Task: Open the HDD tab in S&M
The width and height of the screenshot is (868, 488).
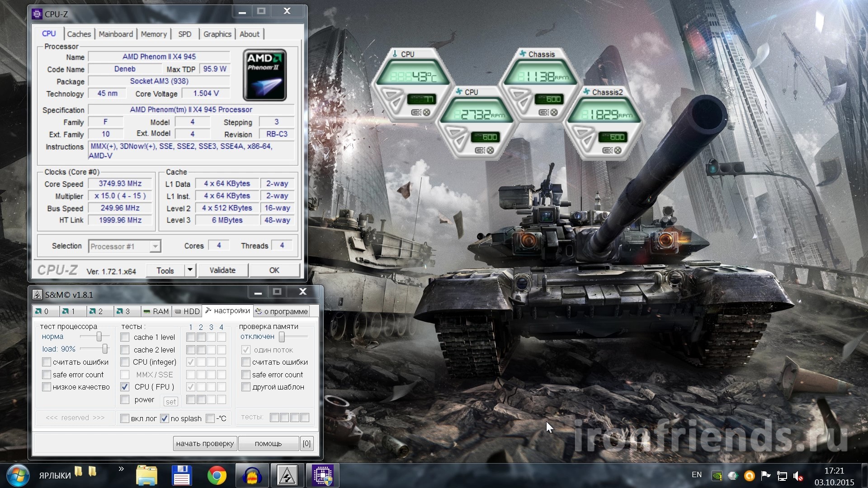Action: 187,311
